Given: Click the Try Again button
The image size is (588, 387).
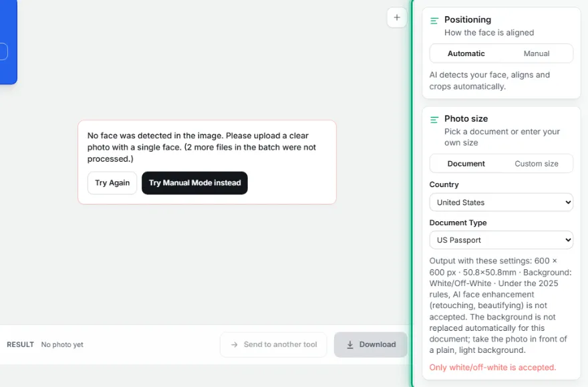Looking at the screenshot, I should [x=112, y=183].
